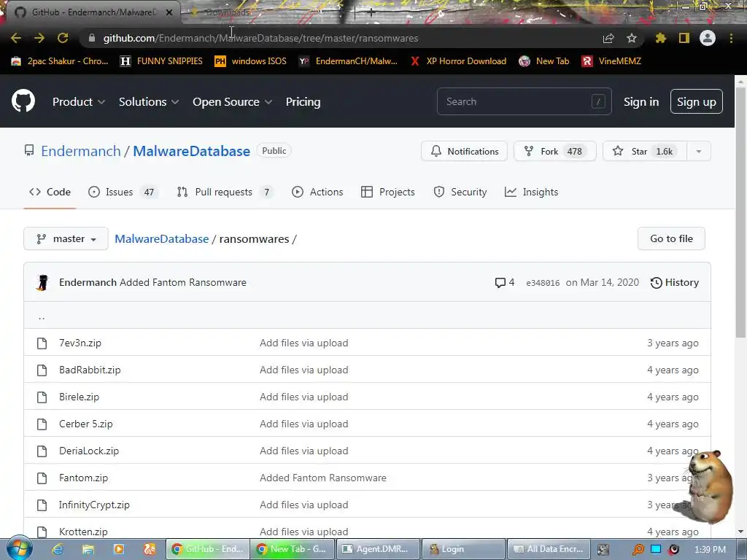Open InfinityCrypt.zip file
This screenshot has width=747, height=560.
(x=94, y=505)
